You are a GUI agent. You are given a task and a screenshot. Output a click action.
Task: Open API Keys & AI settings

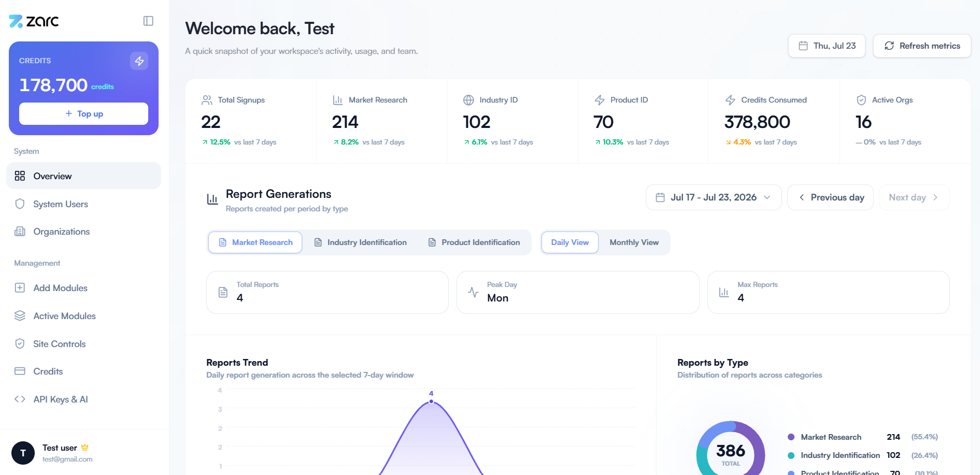point(83,399)
